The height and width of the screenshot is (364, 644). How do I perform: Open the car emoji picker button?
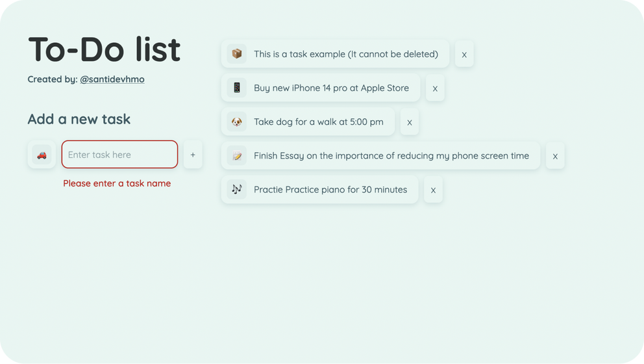42,155
